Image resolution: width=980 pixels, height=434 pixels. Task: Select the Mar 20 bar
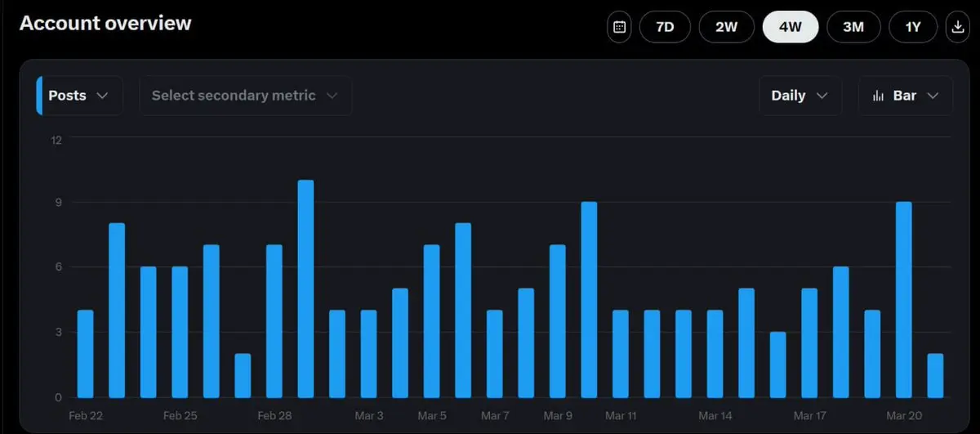pyautogui.click(x=904, y=300)
